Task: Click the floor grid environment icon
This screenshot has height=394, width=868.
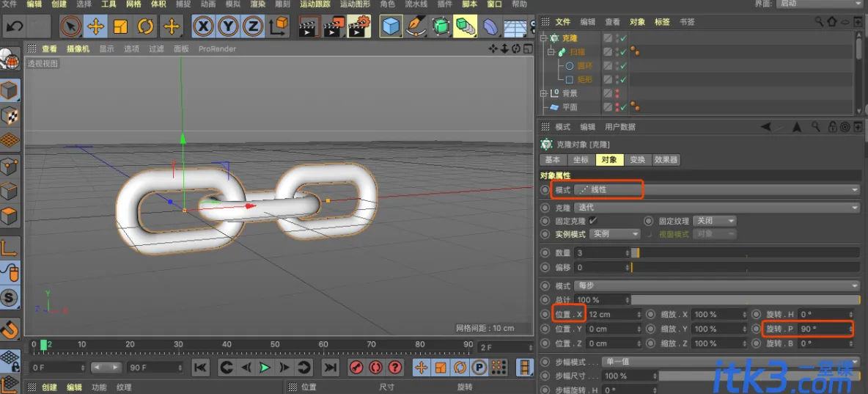Action: tap(515, 27)
